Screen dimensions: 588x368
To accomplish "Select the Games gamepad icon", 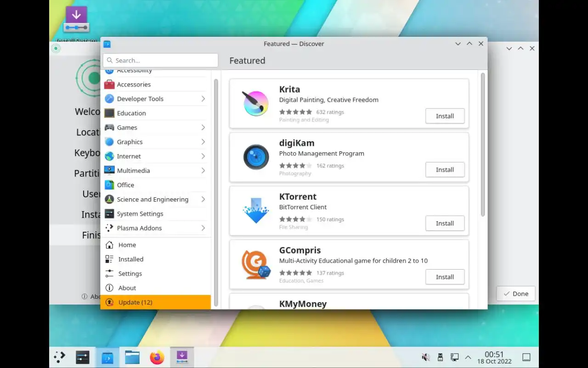I will click(x=109, y=127).
